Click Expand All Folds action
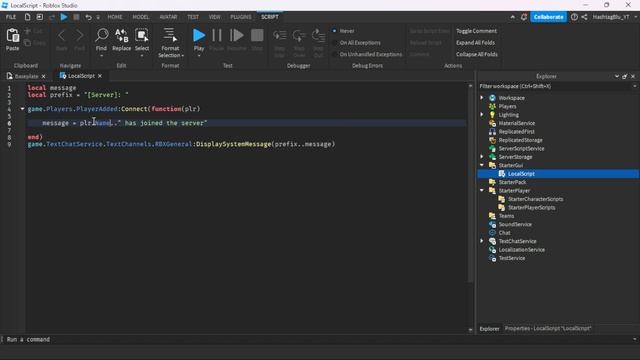 pyautogui.click(x=475, y=43)
